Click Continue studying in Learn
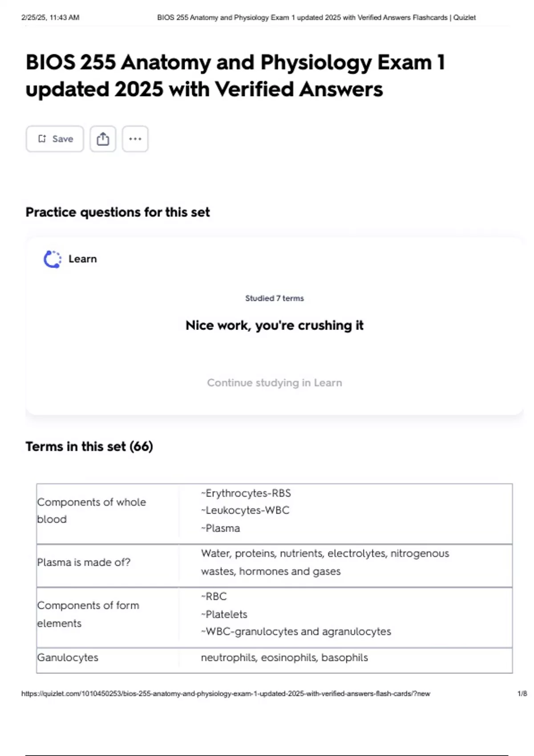 [275, 383]
